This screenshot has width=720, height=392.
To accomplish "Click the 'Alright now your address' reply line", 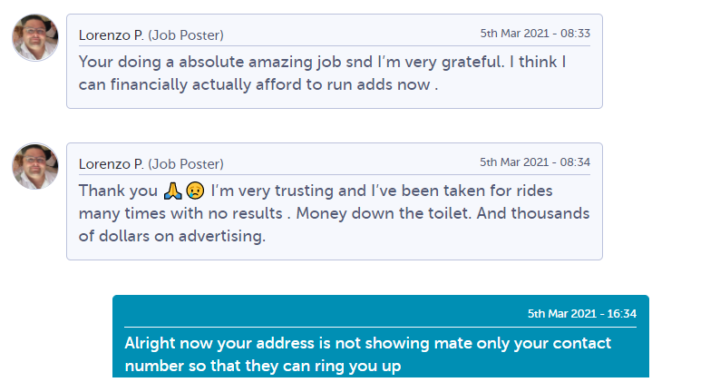I will pyautogui.click(x=368, y=343).
